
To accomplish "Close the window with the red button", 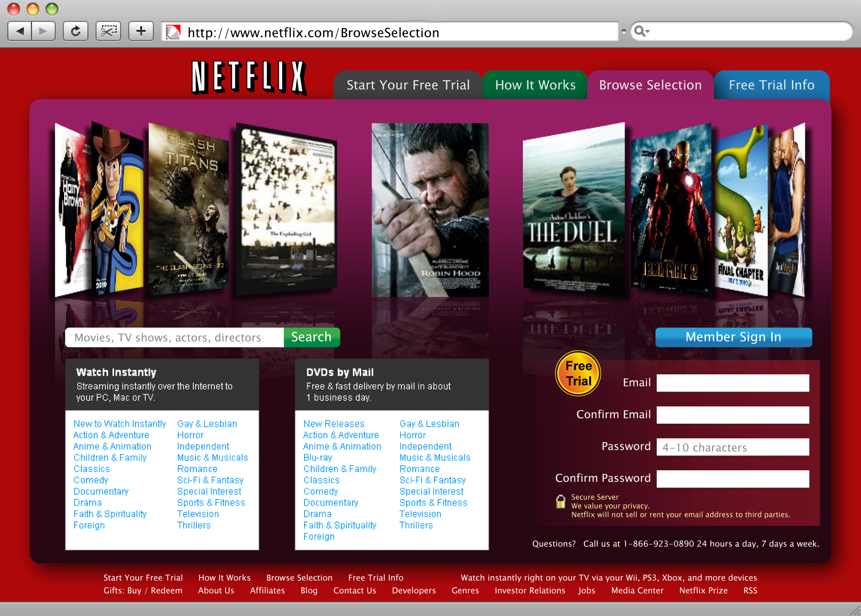I will click(14, 9).
